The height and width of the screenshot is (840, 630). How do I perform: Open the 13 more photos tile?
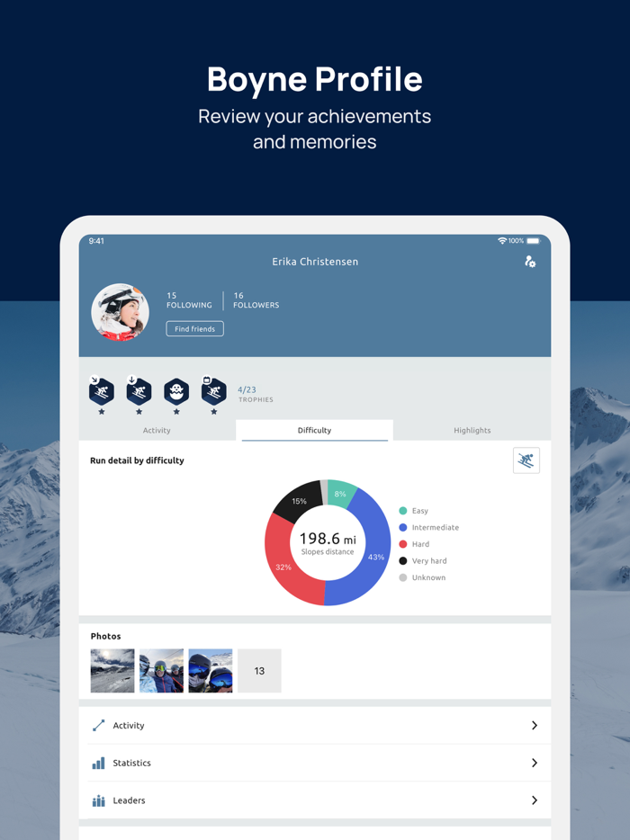[259, 671]
